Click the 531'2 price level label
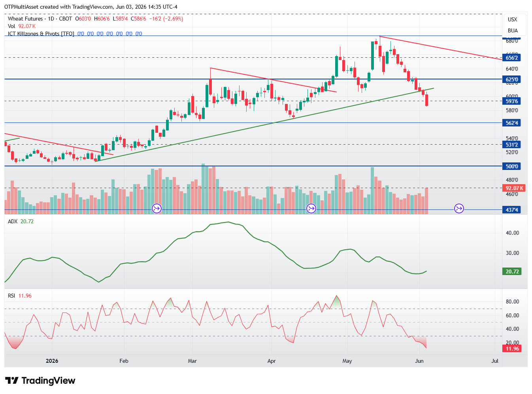 click(511, 145)
